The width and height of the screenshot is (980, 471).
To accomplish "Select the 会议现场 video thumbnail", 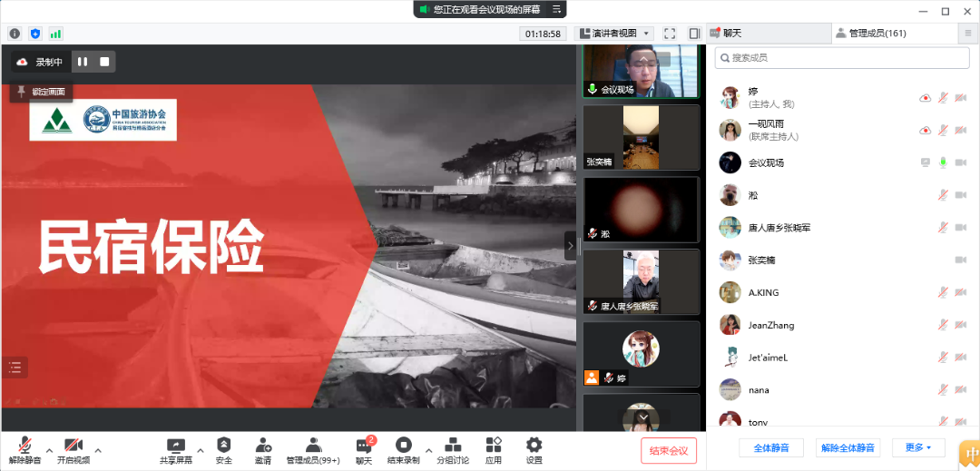I will [x=642, y=71].
